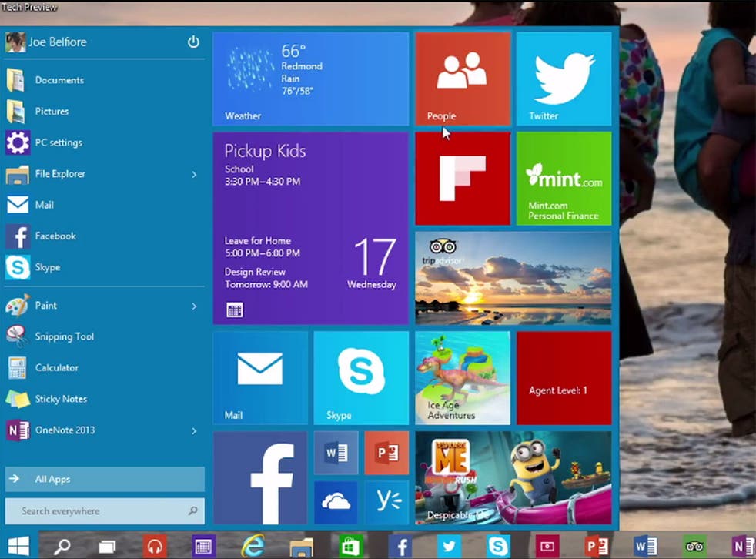Open File Explorer on the taskbar
The width and height of the screenshot is (756, 559).
click(x=302, y=547)
